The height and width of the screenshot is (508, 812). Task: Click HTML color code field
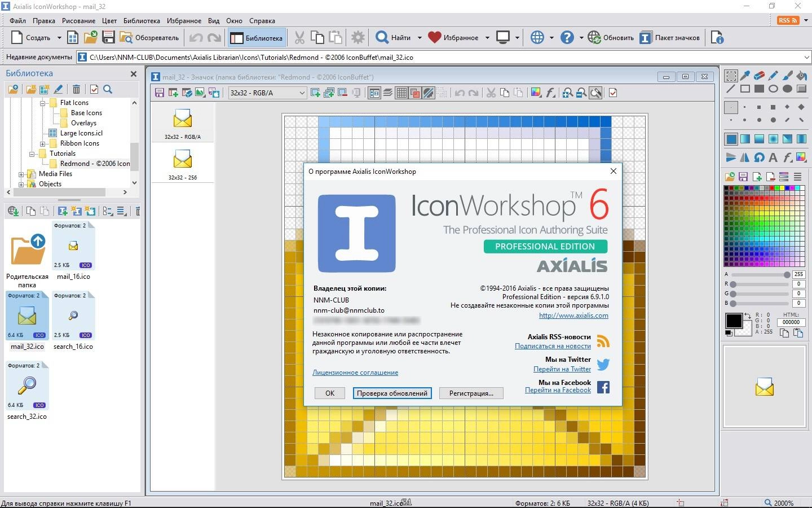(x=791, y=322)
